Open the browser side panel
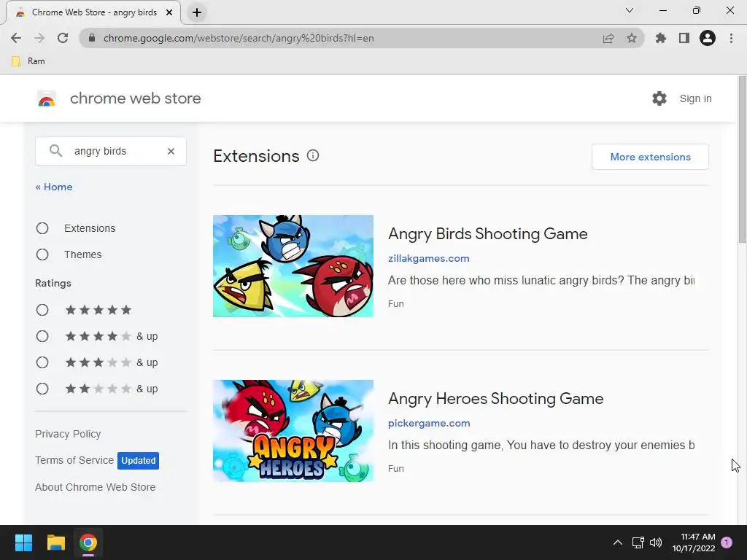This screenshot has height=560, width=747. pos(684,38)
